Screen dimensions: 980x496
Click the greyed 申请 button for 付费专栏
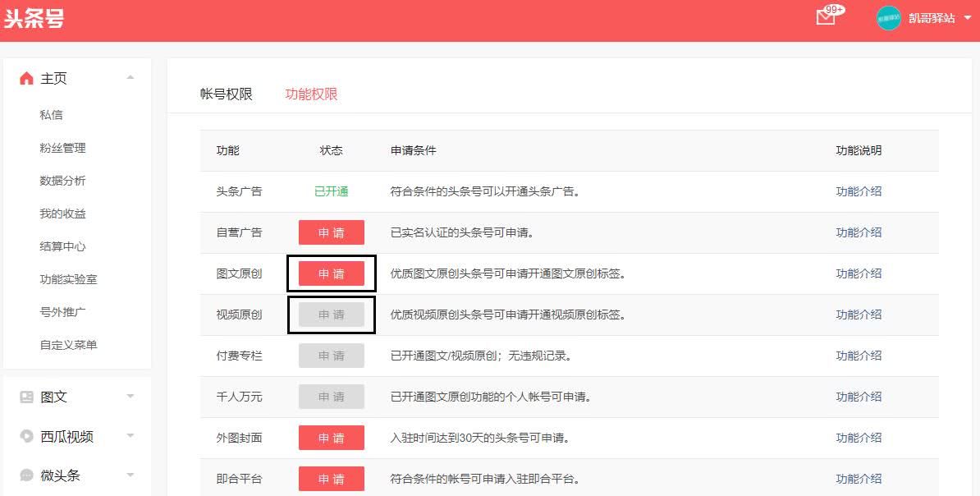click(332, 356)
